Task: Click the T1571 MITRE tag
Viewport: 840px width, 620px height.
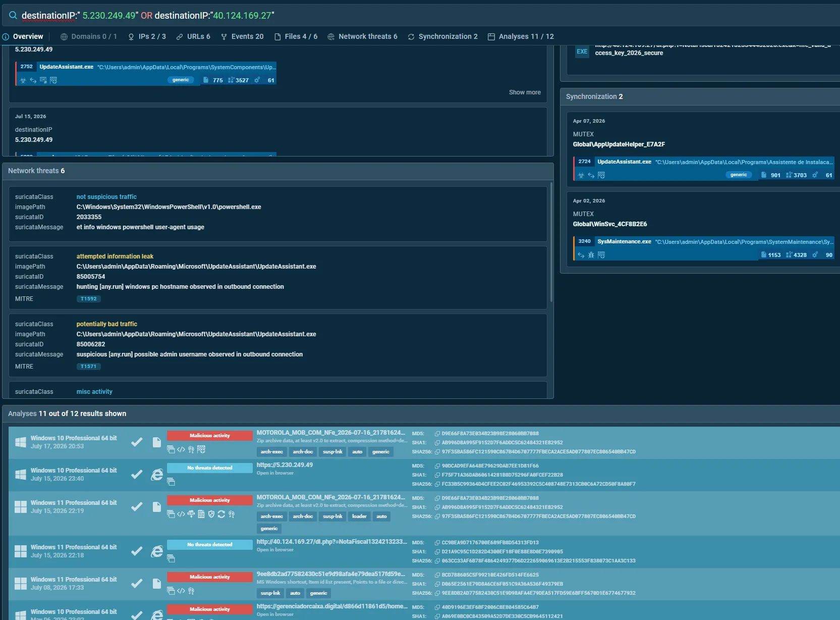Action: [89, 367]
